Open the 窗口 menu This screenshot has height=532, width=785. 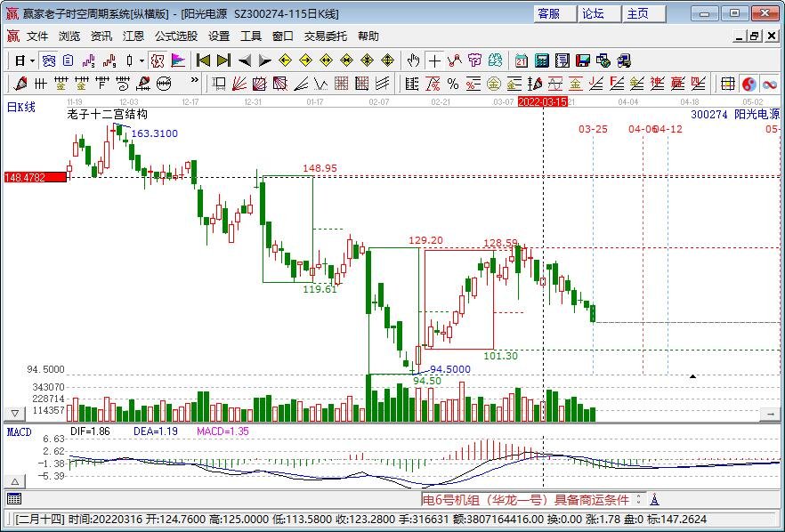[283, 36]
